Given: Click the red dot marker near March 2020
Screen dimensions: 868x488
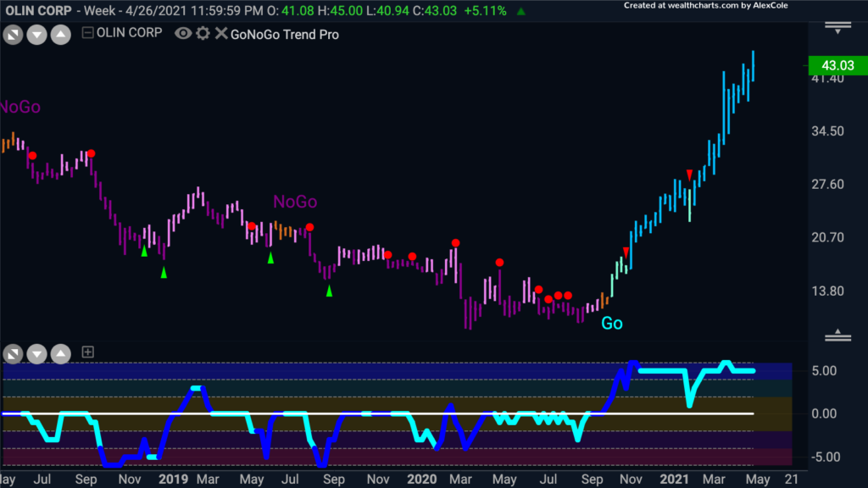Looking at the screenshot, I should point(455,243).
